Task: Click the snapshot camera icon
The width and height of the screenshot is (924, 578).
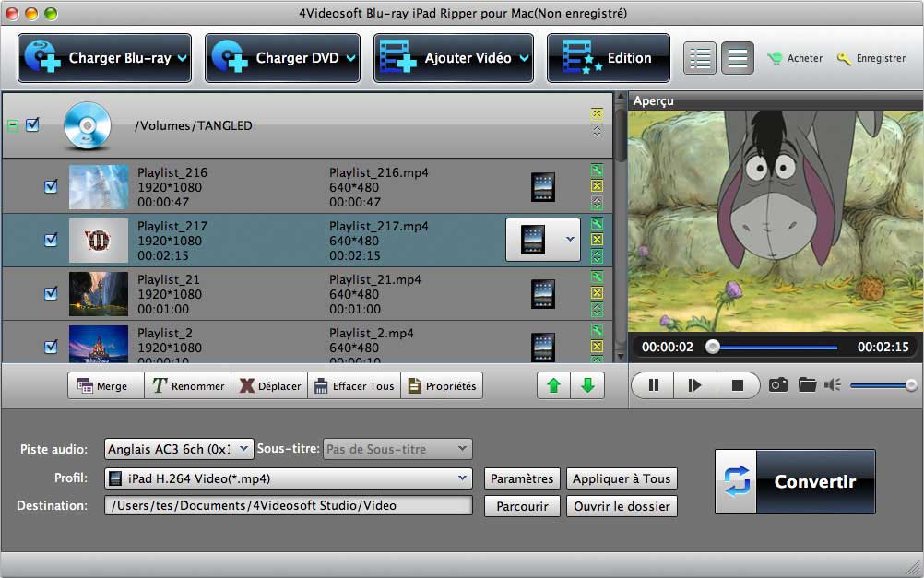Action: click(778, 385)
